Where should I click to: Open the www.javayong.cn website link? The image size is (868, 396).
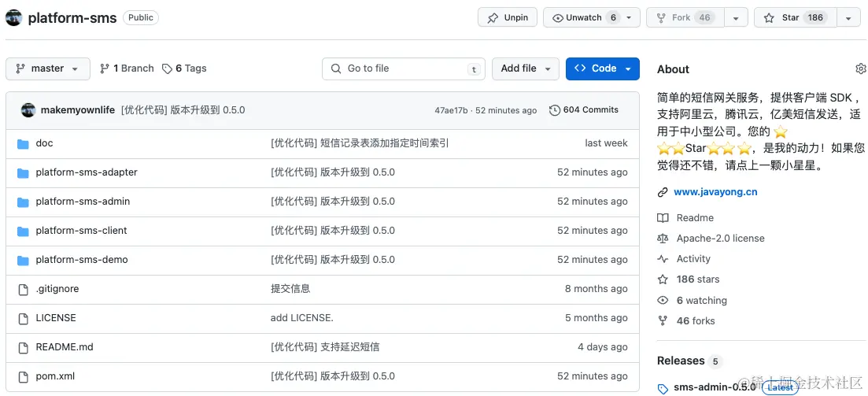pos(716,192)
